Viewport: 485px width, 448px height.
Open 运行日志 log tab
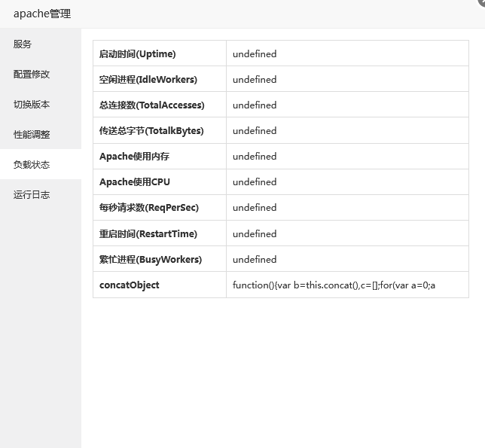(41, 194)
